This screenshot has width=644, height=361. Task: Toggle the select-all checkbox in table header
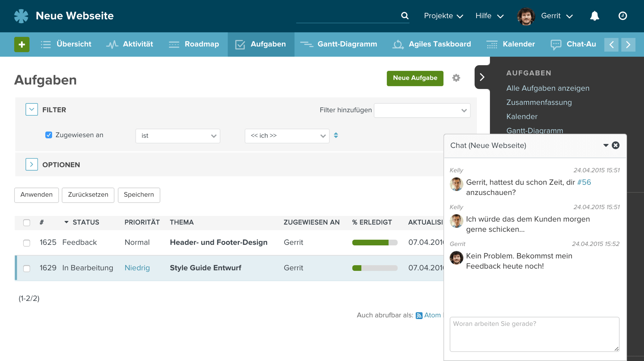tap(27, 223)
